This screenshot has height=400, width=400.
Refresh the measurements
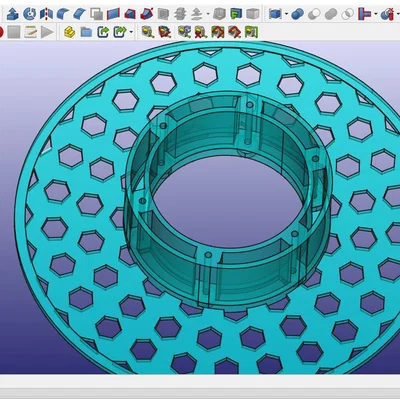pyautogui.click(x=184, y=32)
